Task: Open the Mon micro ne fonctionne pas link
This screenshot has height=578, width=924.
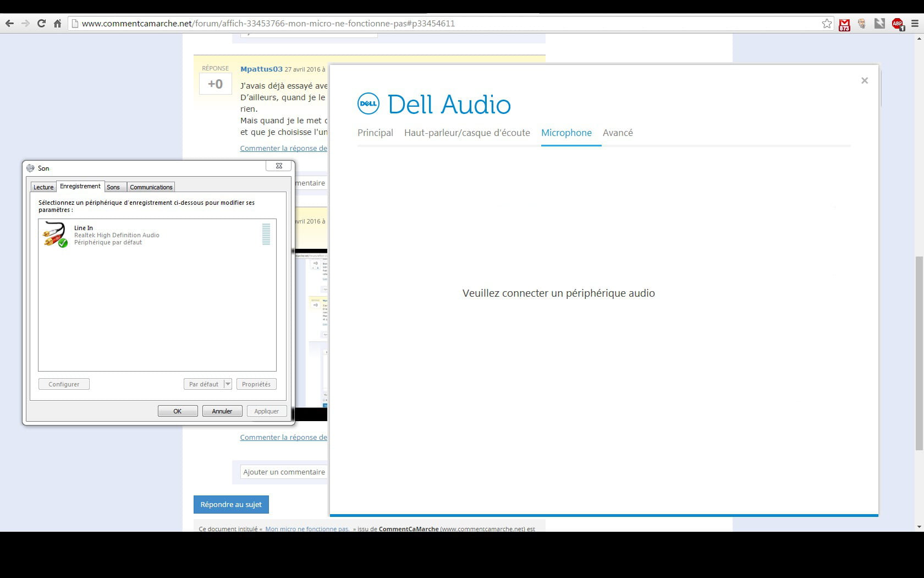Action: point(307,528)
